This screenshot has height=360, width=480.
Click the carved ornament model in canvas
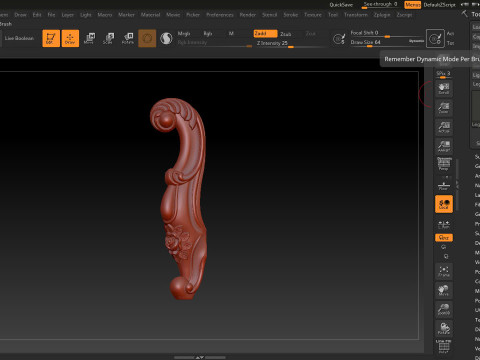click(x=182, y=199)
